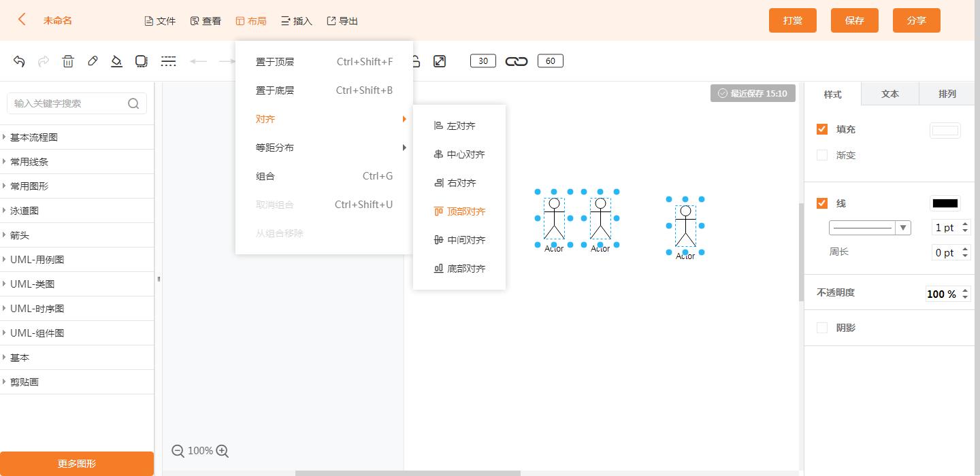Click the undo icon

pos(18,61)
